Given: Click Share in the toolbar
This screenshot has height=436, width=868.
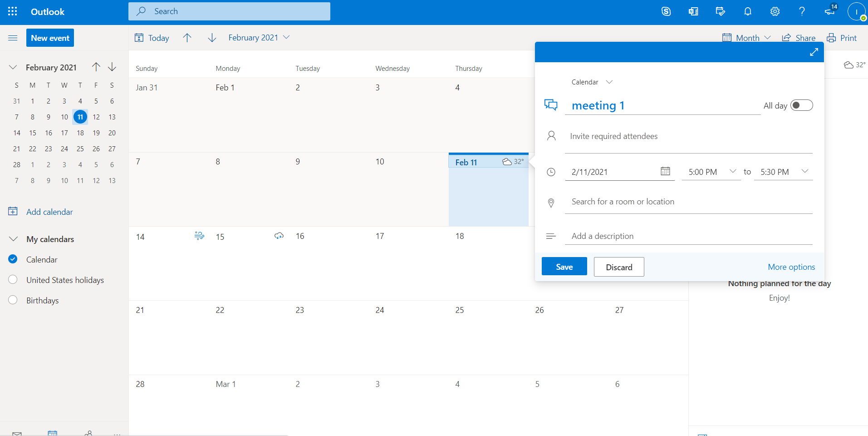Looking at the screenshot, I should pos(799,38).
